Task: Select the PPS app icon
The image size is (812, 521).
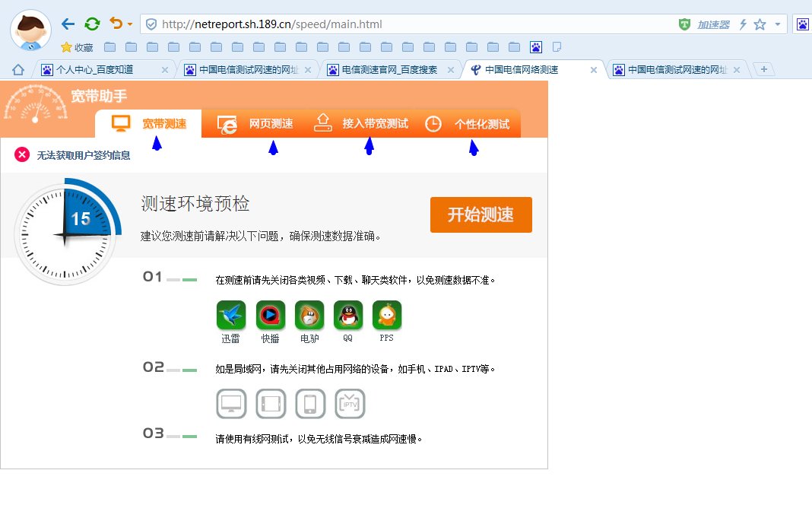Action: coord(386,315)
